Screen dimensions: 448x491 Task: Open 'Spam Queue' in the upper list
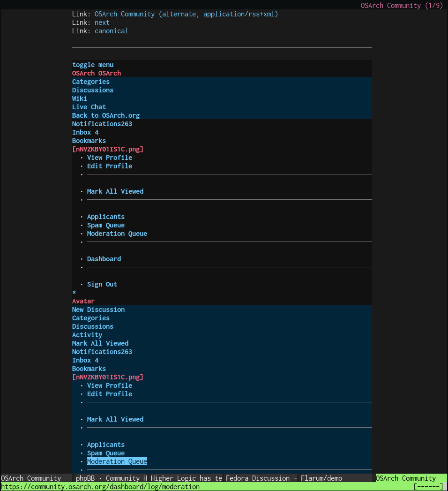click(x=106, y=226)
